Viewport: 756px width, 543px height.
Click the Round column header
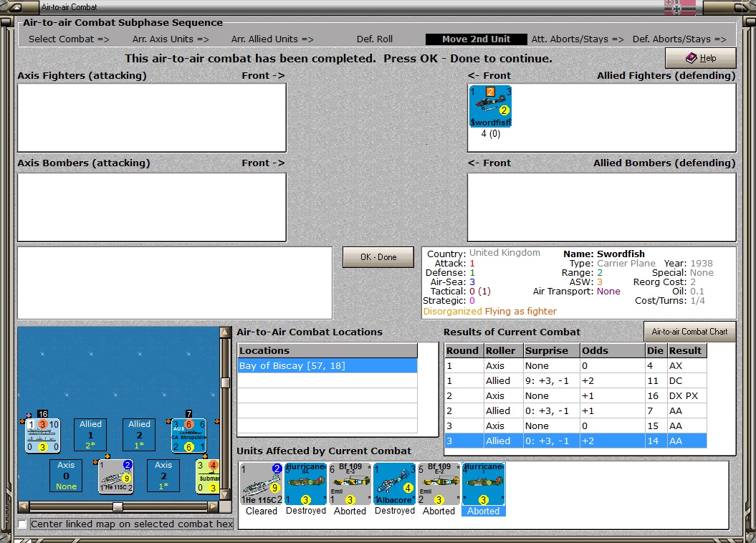[x=464, y=350]
